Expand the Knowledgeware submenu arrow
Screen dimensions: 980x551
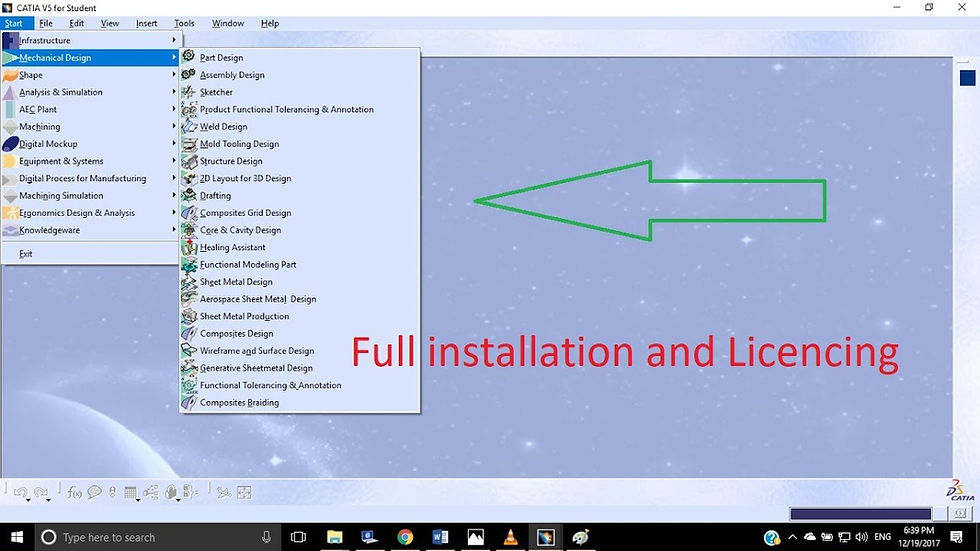(x=174, y=230)
